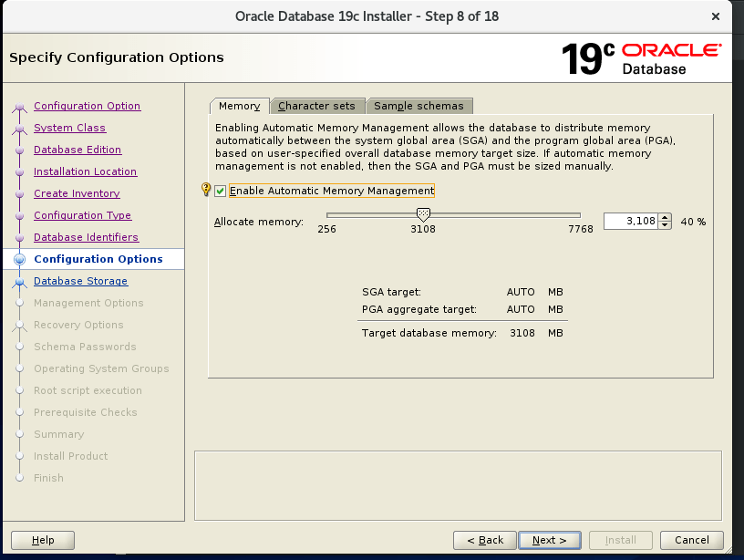This screenshot has height=560, width=744.
Task: Decrease allocated memory with spinner down arrow
Action: 665,225
